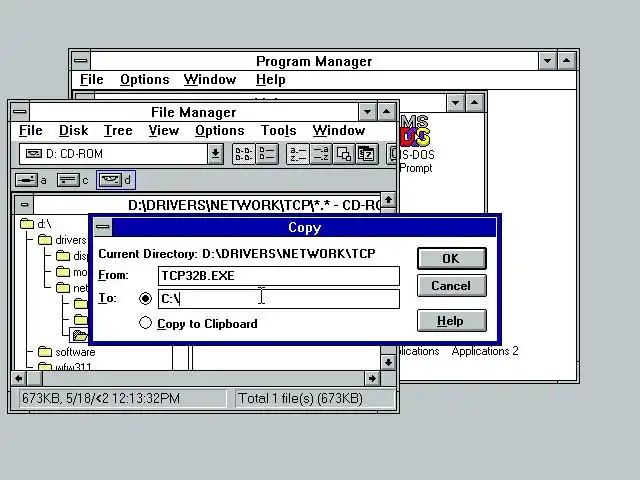This screenshot has height=480, width=640.
Task: Open the directory window control menu box
Action: pos(24,205)
